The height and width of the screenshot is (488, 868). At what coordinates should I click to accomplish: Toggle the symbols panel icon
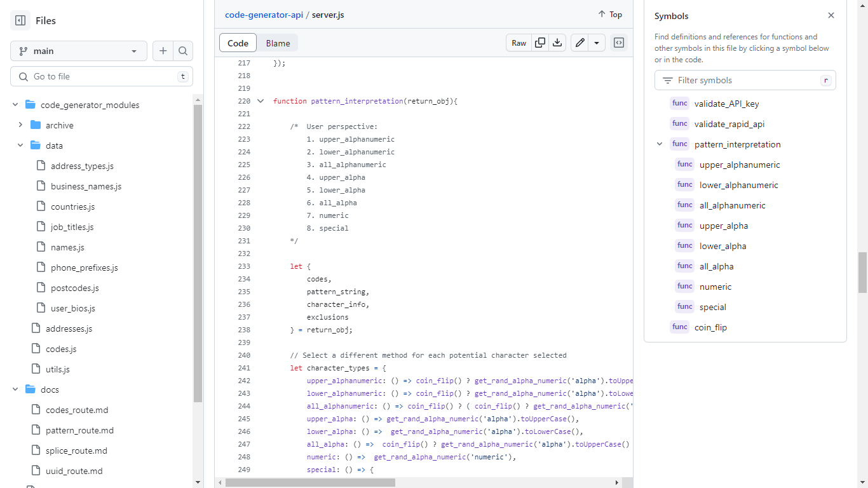pos(618,43)
